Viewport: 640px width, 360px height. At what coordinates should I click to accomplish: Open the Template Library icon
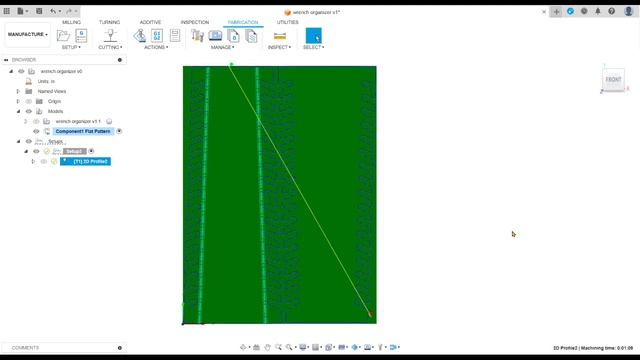(x=251, y=36)
